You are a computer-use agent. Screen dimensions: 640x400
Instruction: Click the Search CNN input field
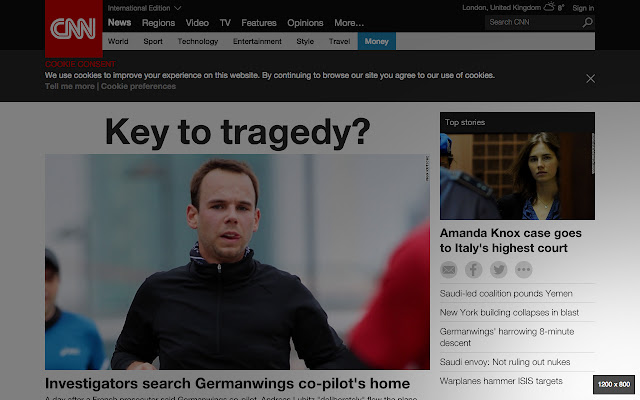[533, 22]
